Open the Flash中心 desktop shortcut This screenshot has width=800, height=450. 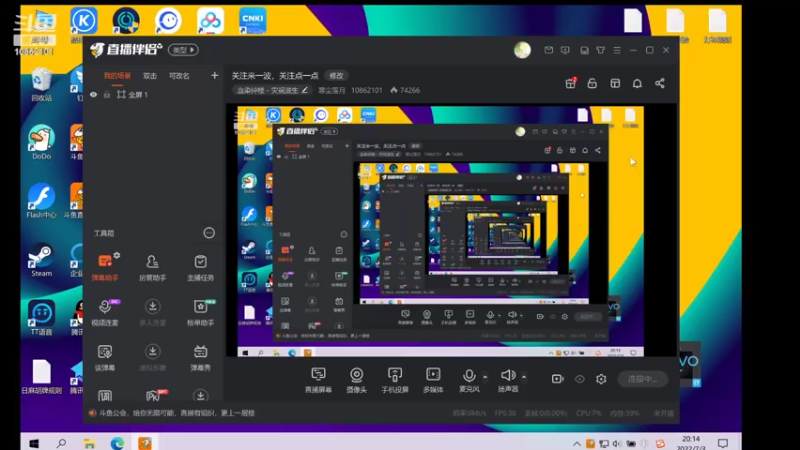pyautogui.click(x=41, y=201)
